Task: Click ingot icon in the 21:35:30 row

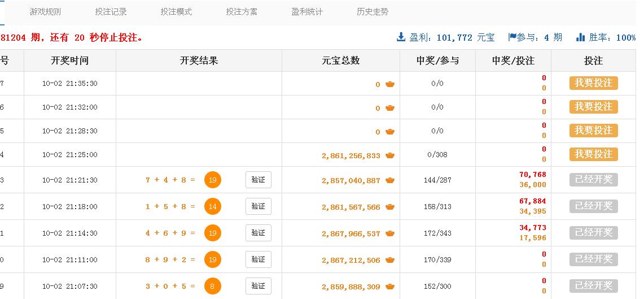Action: click(x=390, y=84)
